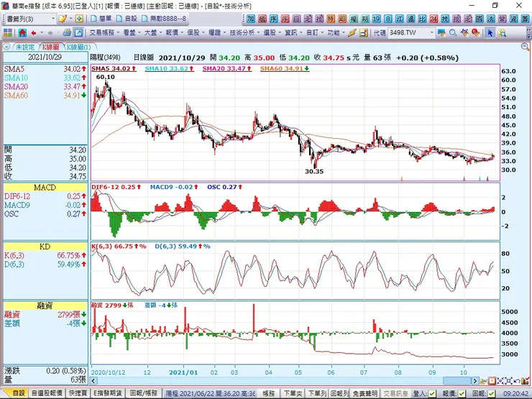Click the 回報/帳務 bottom tab
Screen dimensions: 532x399
click(x=144, y=393)
